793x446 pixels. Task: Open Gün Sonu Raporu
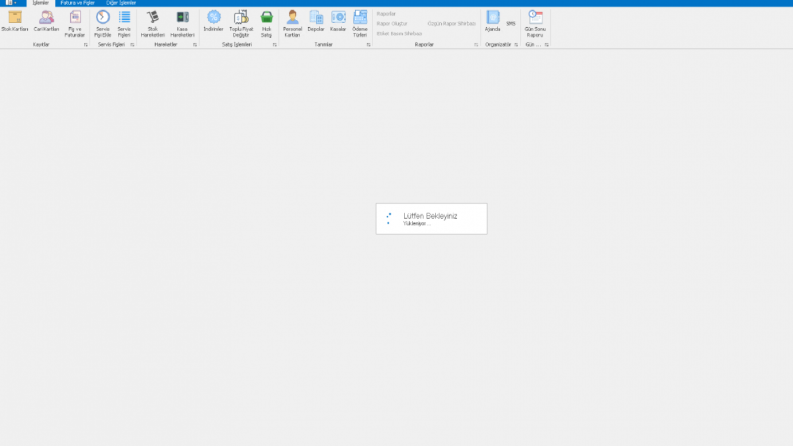point(535,24)
